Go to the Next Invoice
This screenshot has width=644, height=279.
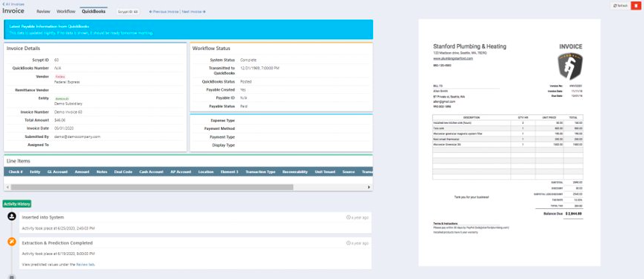coord(194,12)
